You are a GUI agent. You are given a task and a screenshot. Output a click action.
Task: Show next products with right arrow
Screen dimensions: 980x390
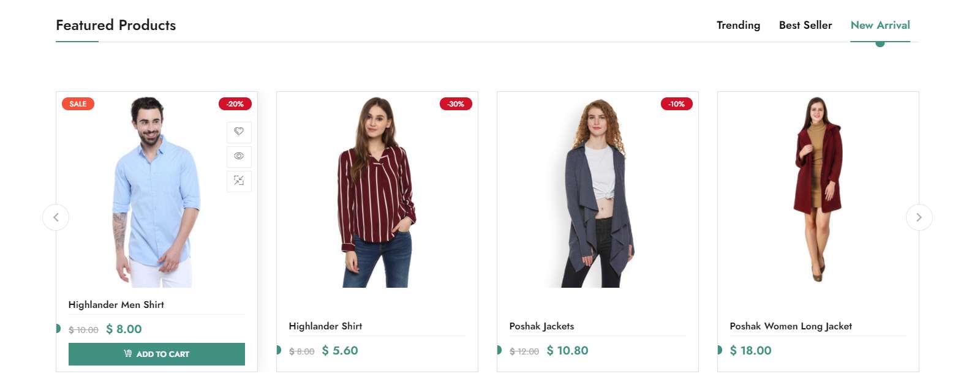[x=919, y=217]
